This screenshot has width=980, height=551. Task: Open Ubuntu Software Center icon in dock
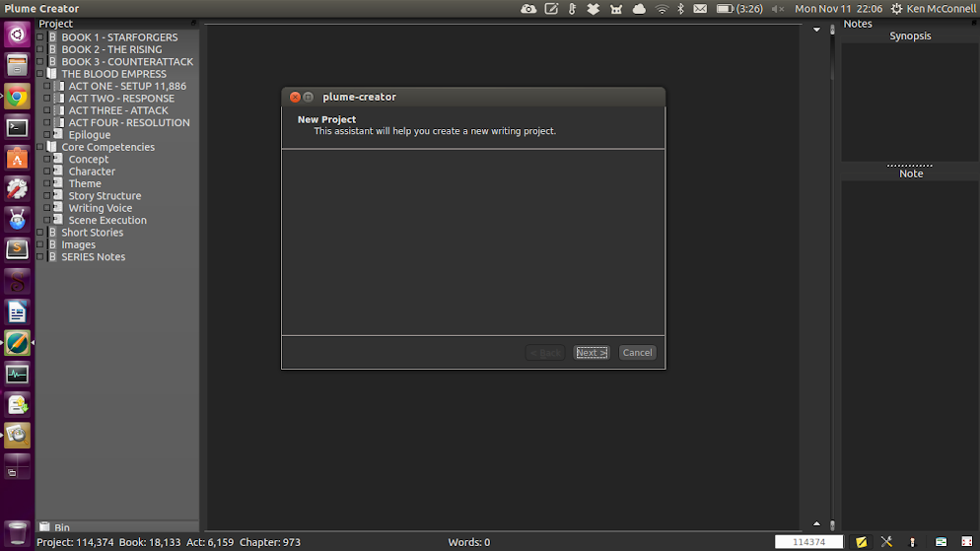(x=17, y=158)
